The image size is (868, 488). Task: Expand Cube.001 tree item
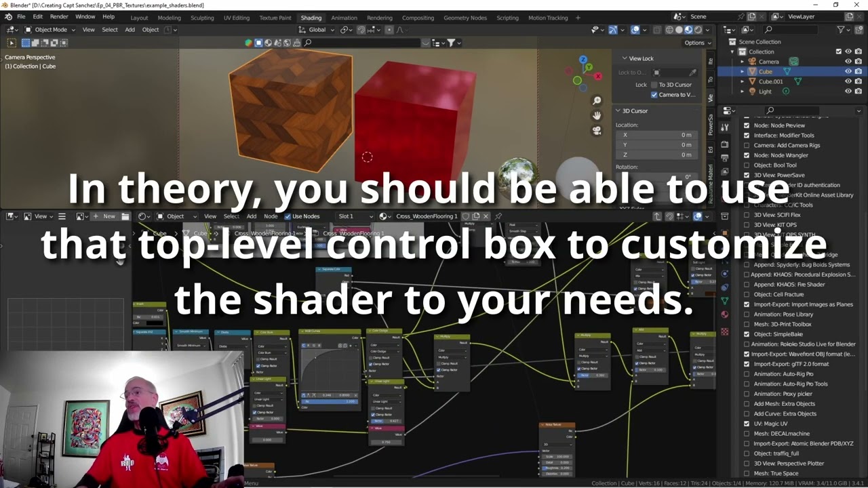[743, 81]
